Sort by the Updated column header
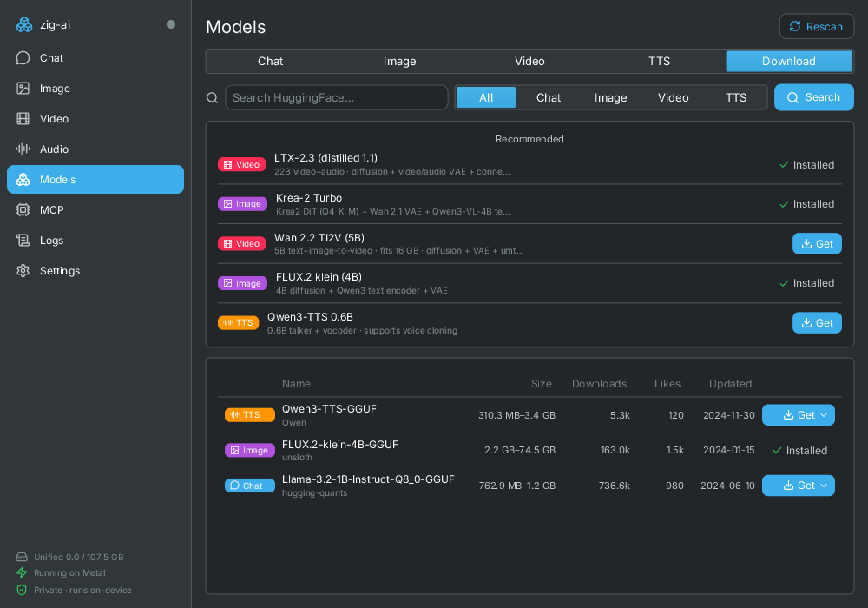This screenshot has height=608, width=868. (x=730, y=384)
